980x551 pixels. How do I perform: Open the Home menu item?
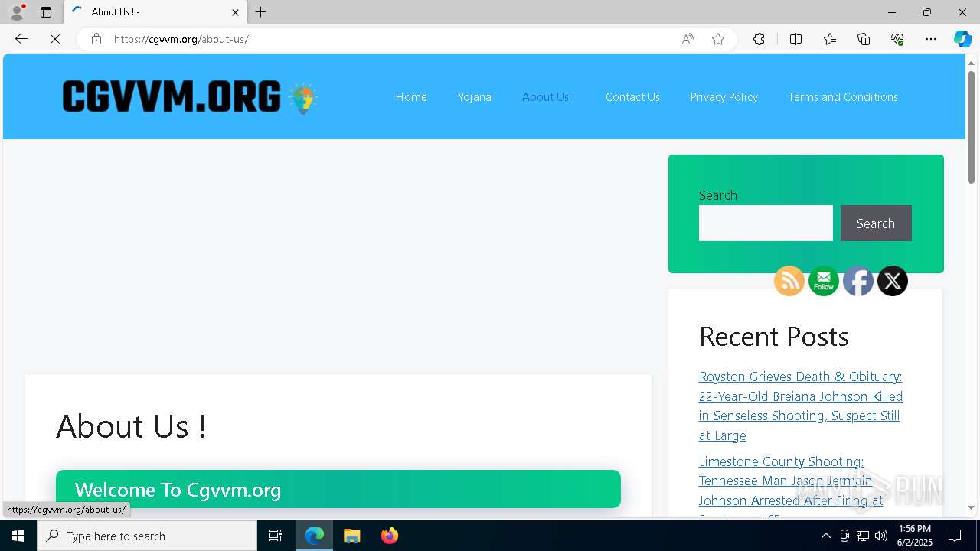411,97
